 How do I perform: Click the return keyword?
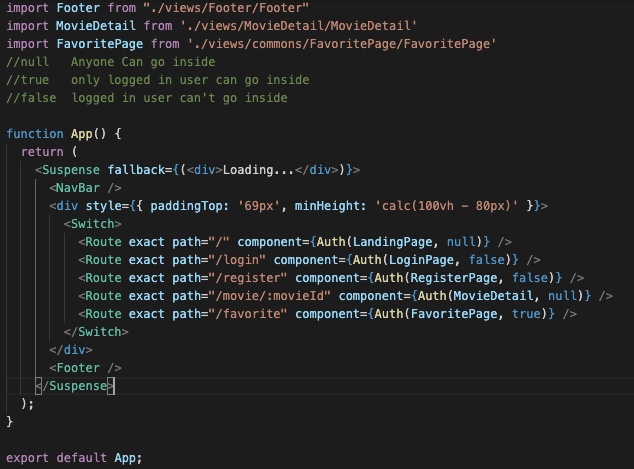tap(42, 152)
